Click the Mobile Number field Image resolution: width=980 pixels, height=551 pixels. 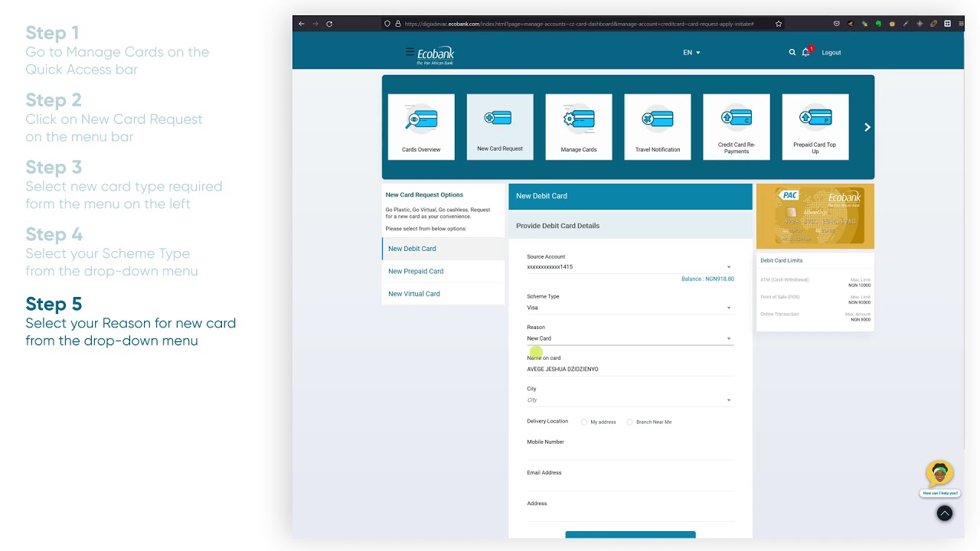630,453
